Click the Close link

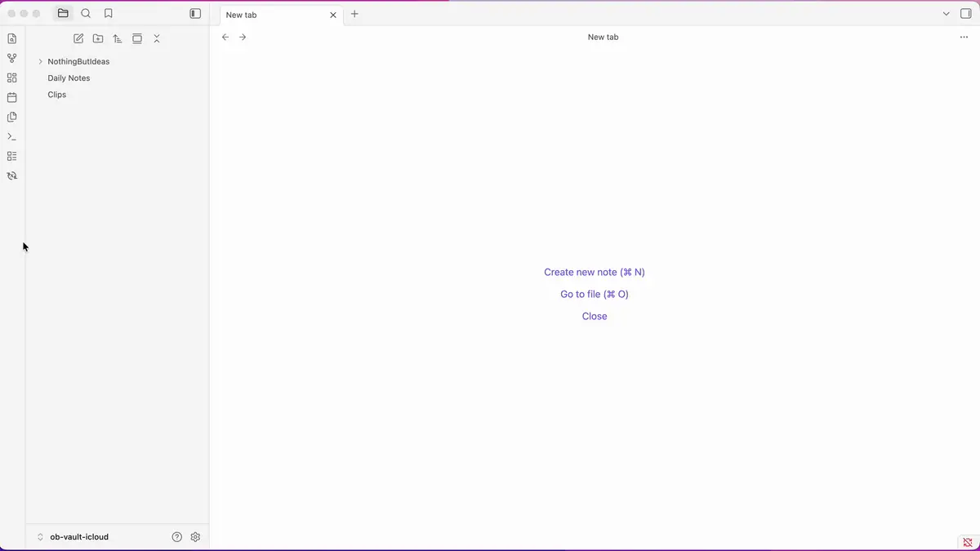click(595, 316)
